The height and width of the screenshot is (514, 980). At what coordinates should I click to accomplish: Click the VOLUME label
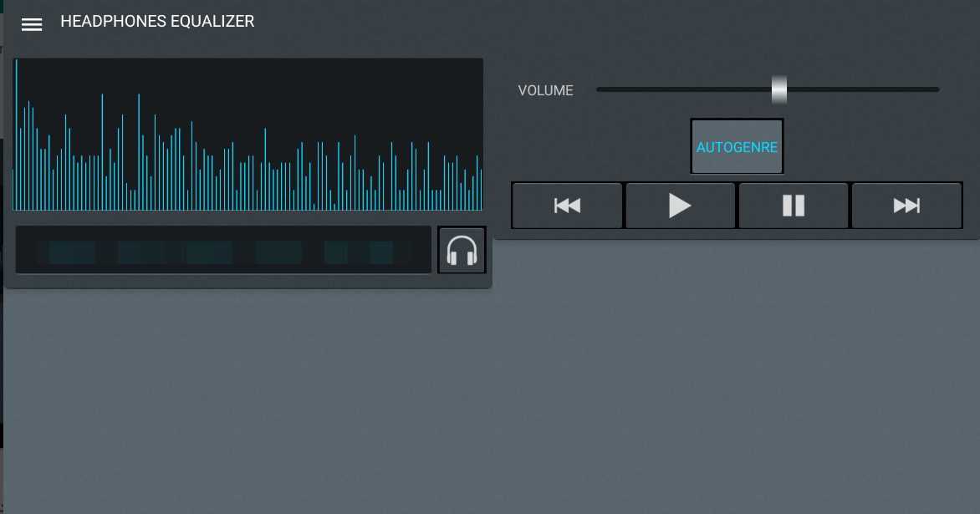[x=545, y=90]
